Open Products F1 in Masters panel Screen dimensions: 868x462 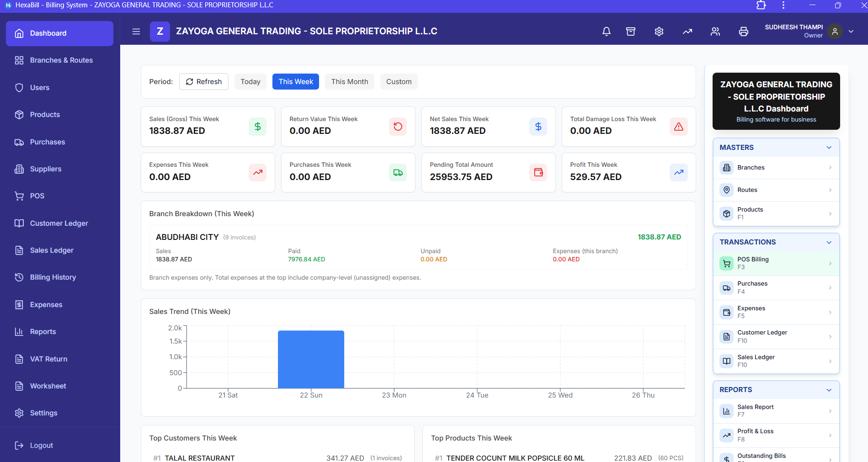[x=776, y=213]
